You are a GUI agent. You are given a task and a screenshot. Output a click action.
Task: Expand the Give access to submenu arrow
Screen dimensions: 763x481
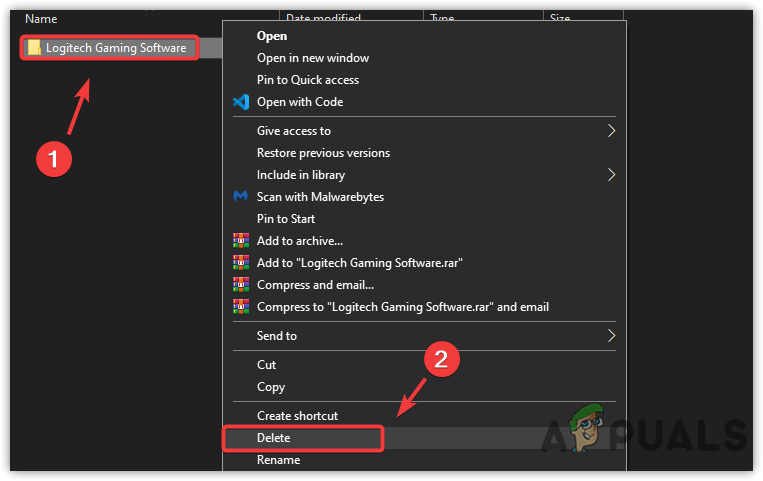[611, 130]
